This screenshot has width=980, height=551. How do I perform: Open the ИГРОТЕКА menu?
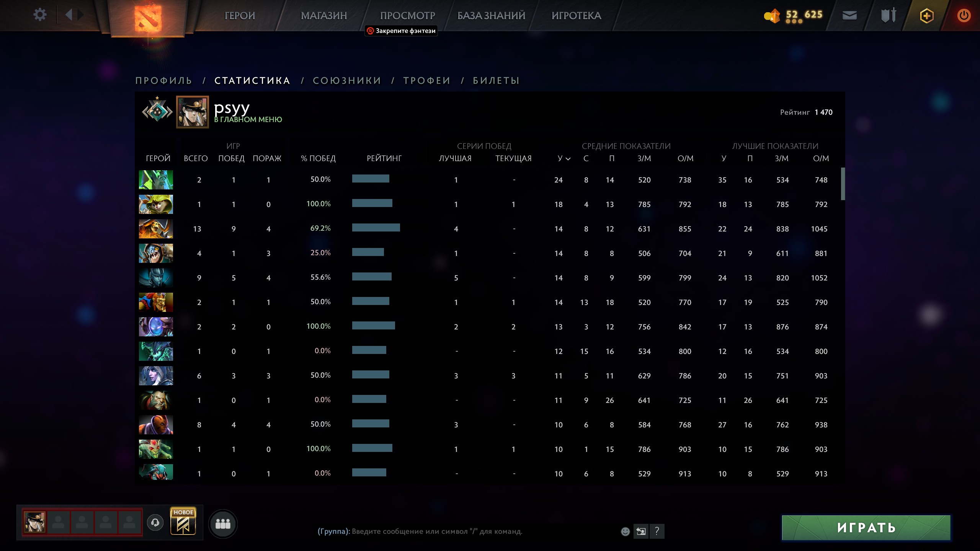[x=576, y=16]
